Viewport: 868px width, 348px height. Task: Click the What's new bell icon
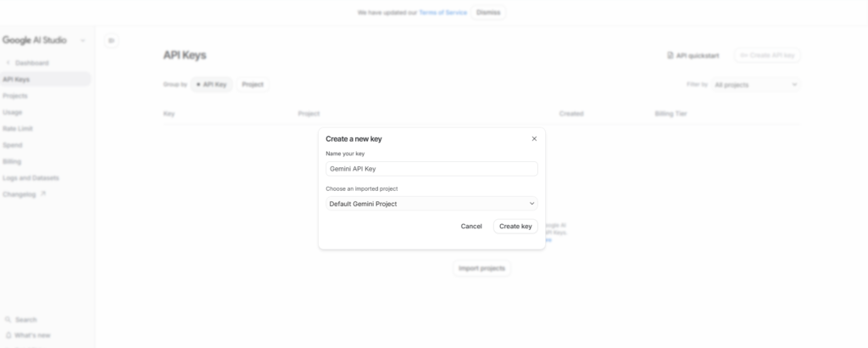(8, 335)
